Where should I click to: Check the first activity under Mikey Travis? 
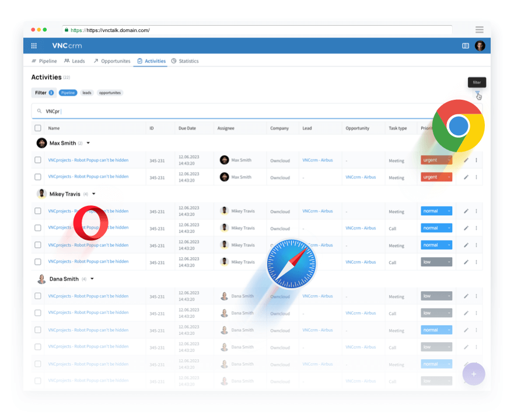point(38,211)
